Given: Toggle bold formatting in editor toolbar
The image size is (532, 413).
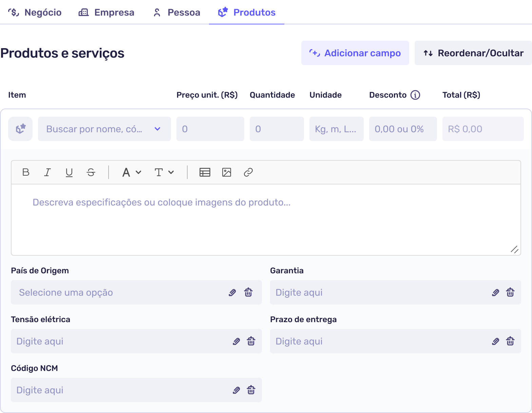Looking at the screenshot, I should 26,172.
